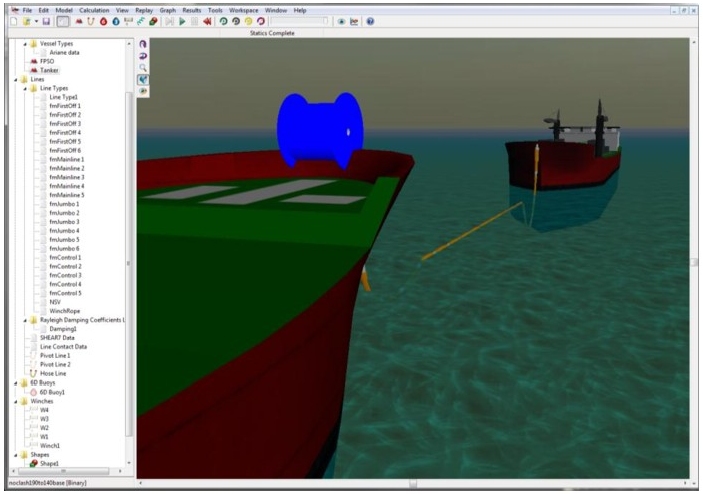Collapse the Line Types folder
Image resolution: width=703 pixels, height=494 pixels.
coord(25,89)
